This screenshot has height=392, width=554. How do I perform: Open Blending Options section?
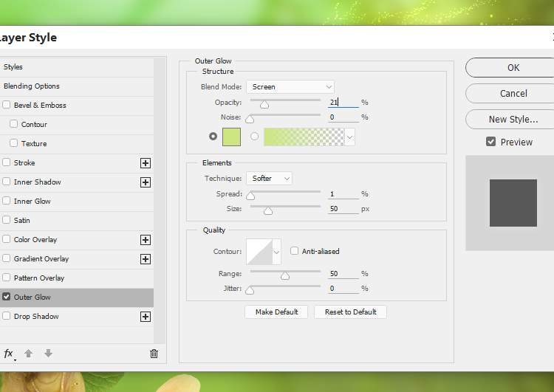tap(77, 86)
